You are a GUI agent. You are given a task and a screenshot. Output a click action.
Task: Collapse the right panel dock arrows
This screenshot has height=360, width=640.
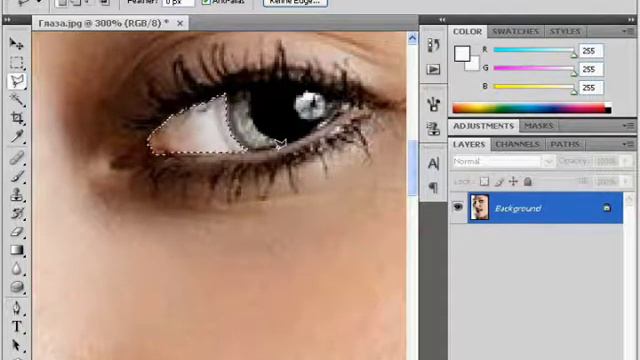click(x=631, y=20)
